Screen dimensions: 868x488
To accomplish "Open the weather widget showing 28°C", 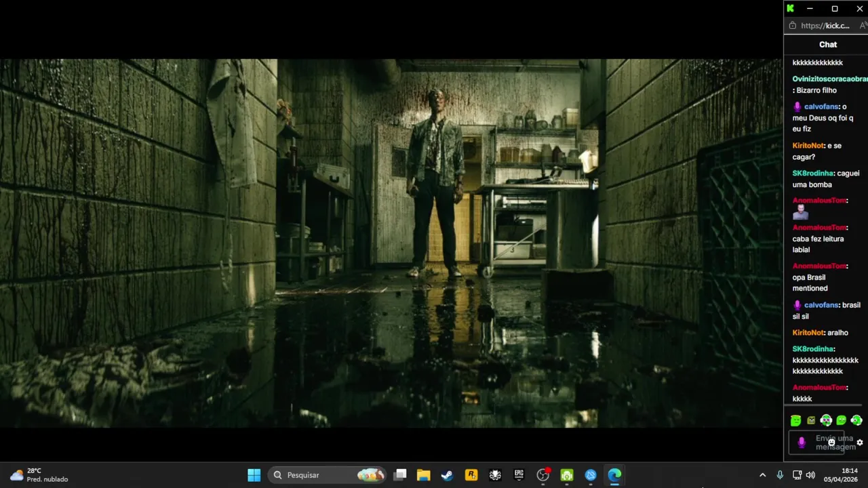I will 39,475.
